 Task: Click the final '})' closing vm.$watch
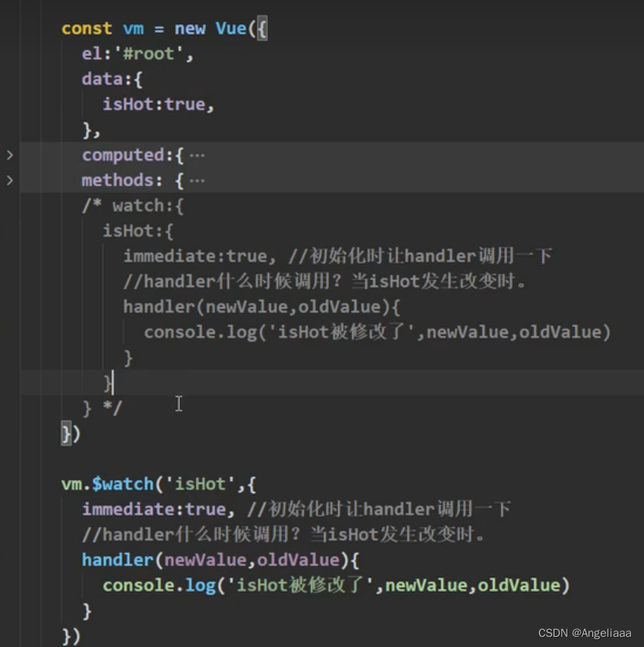tap(70, 636)
